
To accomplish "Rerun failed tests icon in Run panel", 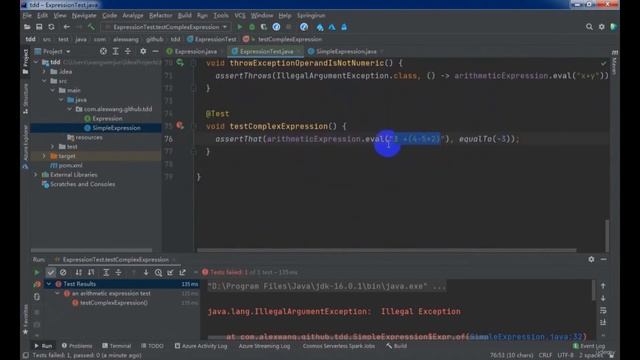I will (38, 284).
